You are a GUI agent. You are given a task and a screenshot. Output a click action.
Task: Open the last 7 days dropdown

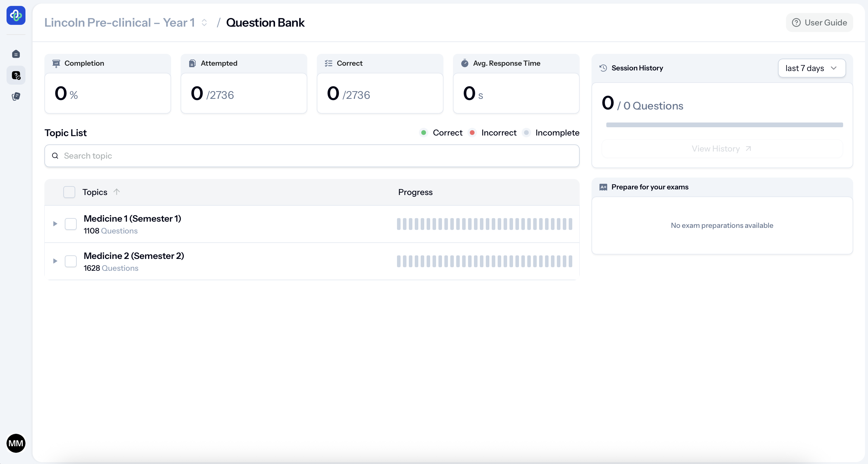(x=811, y=68)
